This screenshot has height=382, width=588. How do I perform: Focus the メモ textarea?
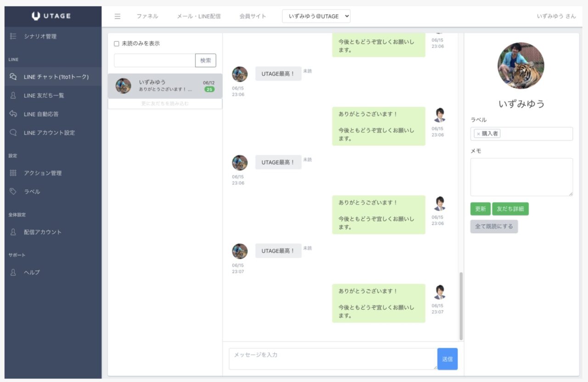521,177
